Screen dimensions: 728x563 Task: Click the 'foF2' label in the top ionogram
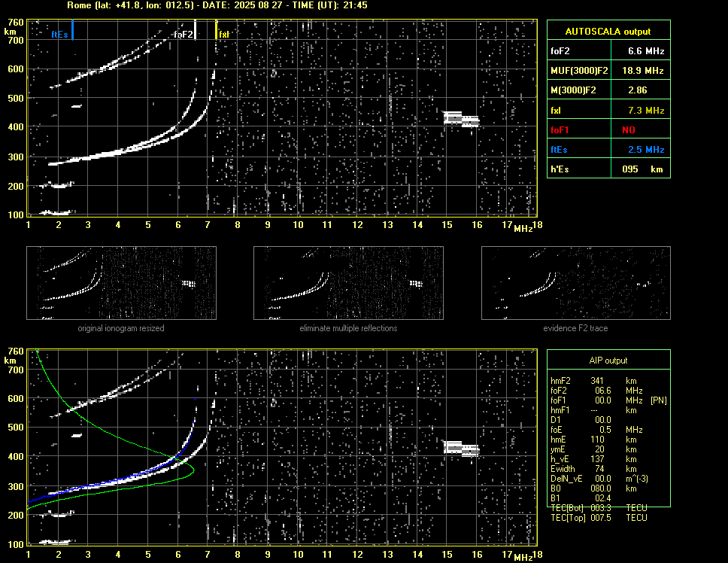point(184,35)
